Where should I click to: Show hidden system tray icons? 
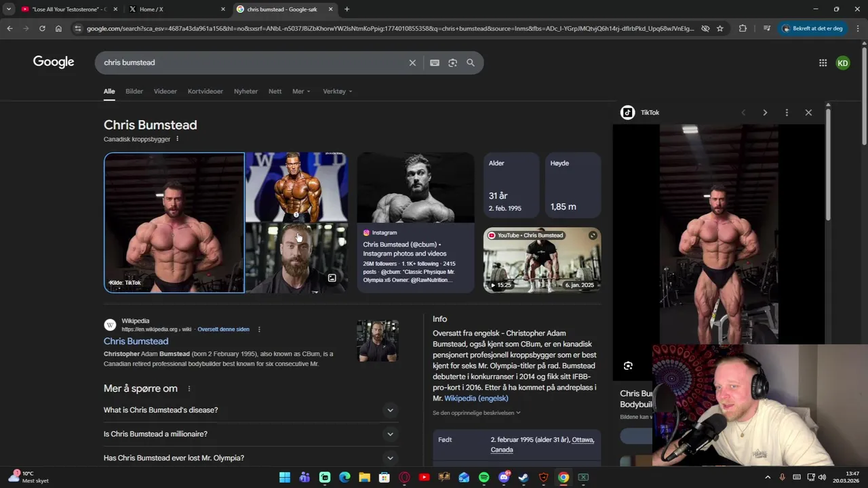click(768, 477)
